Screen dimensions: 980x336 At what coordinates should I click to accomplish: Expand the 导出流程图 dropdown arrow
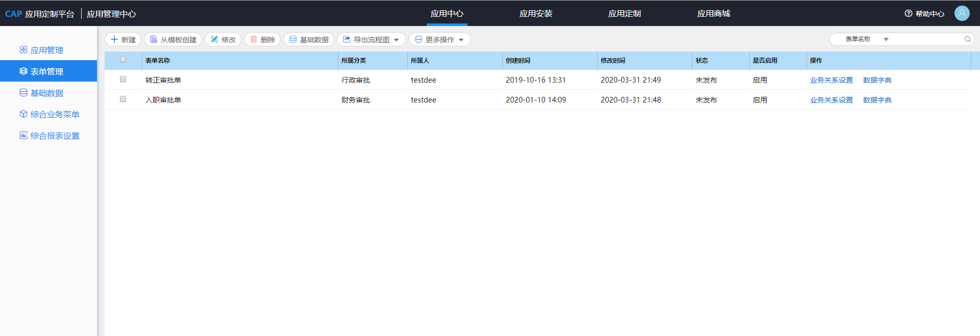tap(397, 40)
